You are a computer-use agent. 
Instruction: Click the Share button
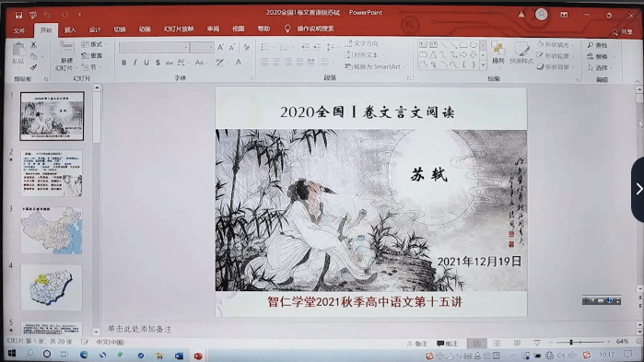coord(622,31)
